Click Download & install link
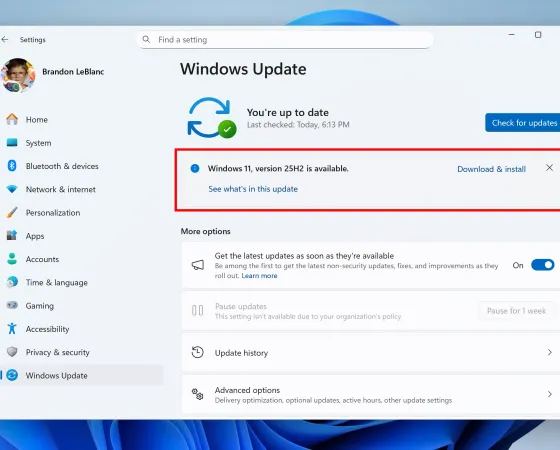560x450 pixels. click(491, 169)
